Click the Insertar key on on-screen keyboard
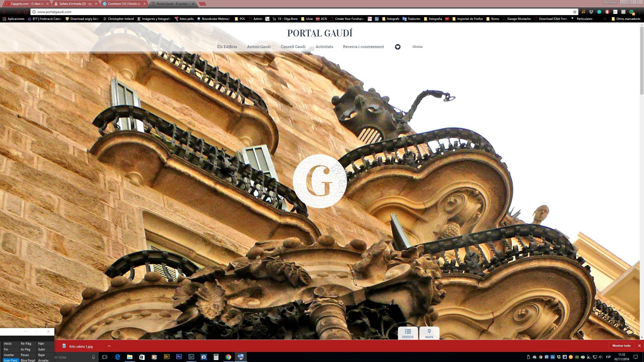Image resolution: width=644 pixels, height=362 pixels. [x=11, y=355]
